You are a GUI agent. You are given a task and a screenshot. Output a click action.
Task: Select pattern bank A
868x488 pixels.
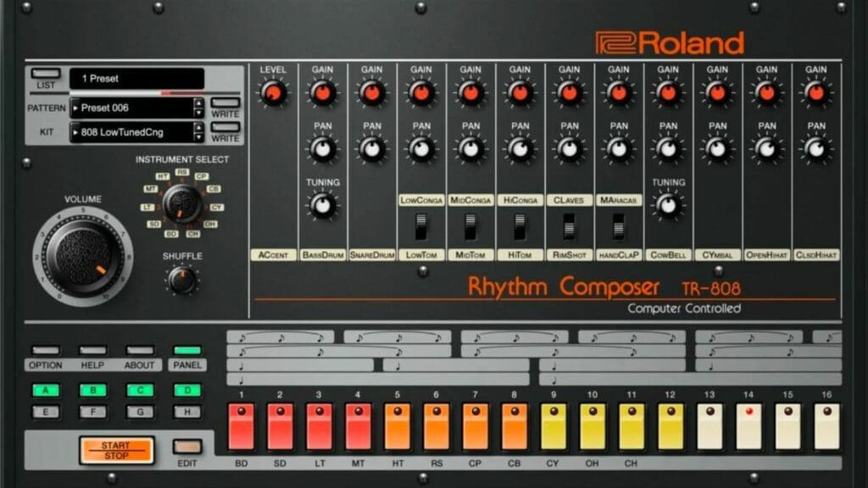point(46,391)
